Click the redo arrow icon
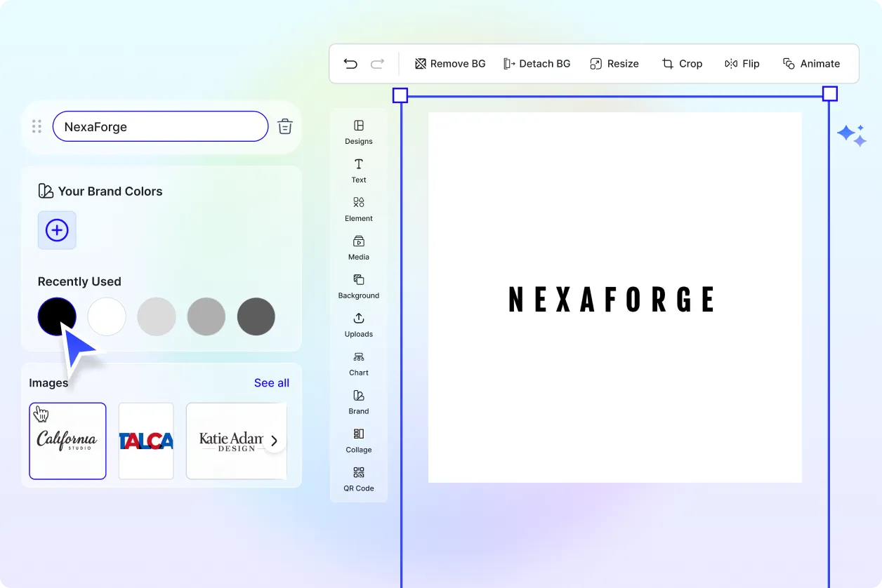 (x=377, y=64)
